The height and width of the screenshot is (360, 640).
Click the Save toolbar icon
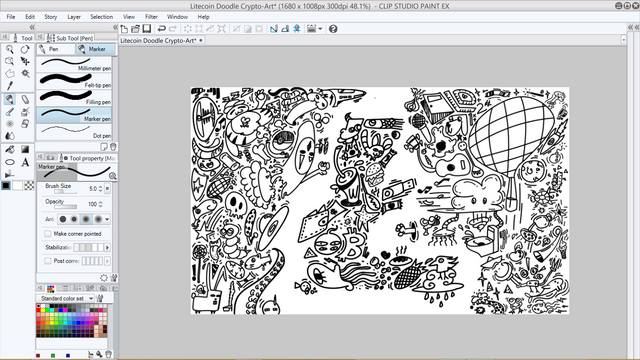147,29
